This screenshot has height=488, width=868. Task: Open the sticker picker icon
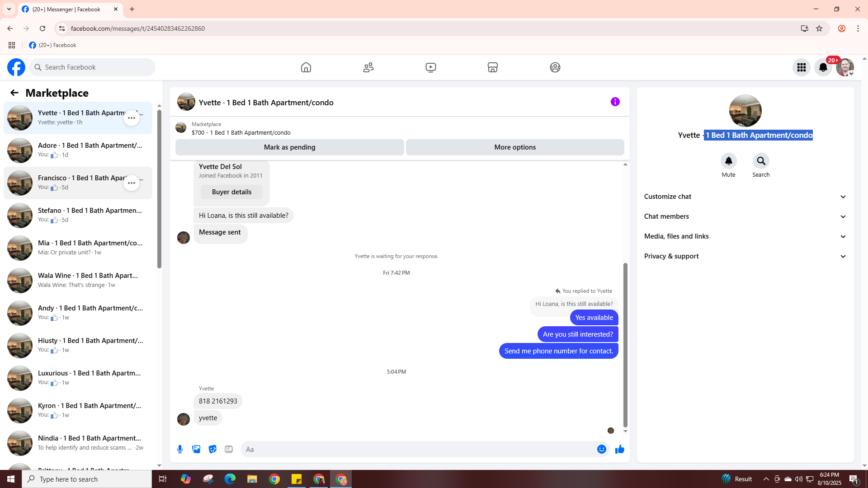coord(212,449)
